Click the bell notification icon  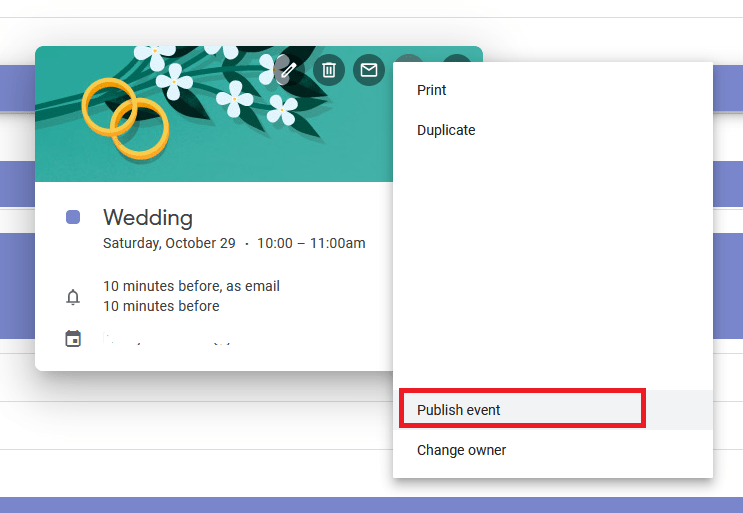click(73, 297)
